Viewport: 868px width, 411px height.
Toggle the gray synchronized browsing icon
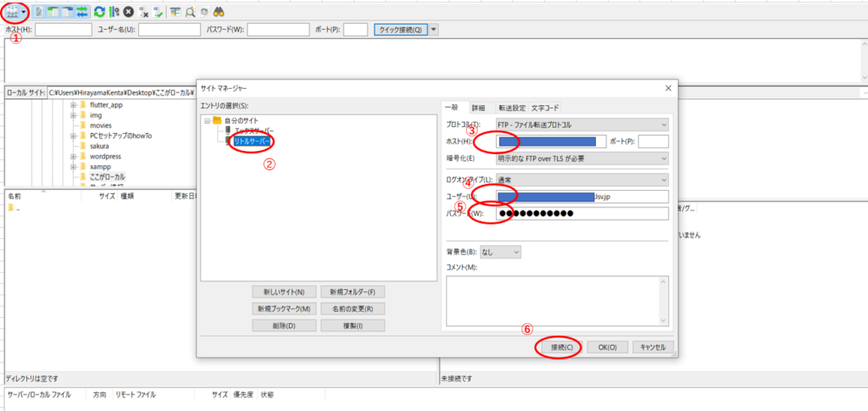tap(203, 11)
